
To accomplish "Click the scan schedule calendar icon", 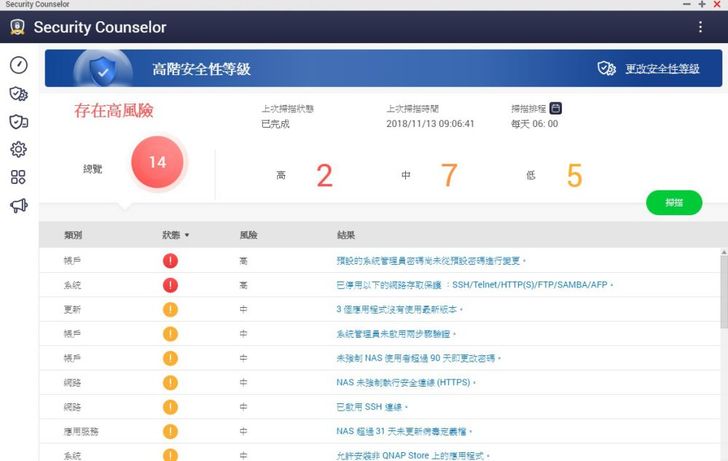I will click(x=555, y=108).
